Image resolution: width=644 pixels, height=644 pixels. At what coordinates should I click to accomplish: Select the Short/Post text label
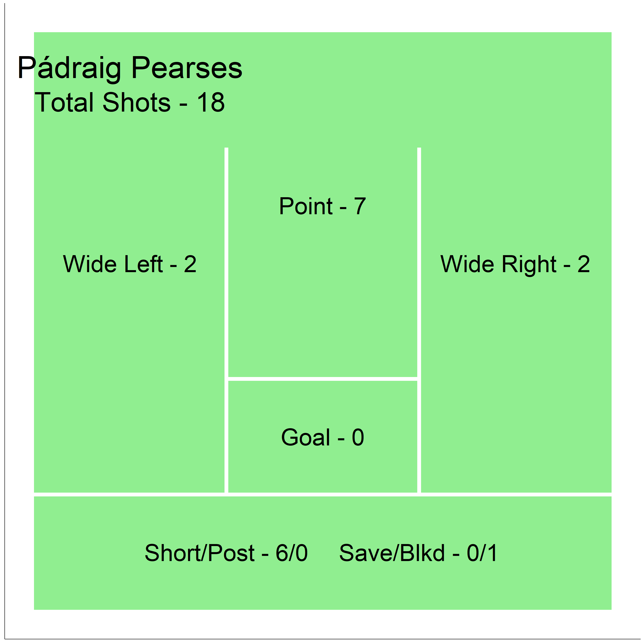(x=200, y=553)
